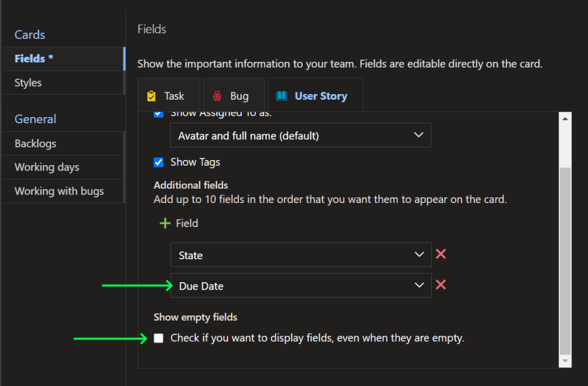Click the scrollbar down arrow
The width and height of the screenshot is (588, 386).
(565, 361)
